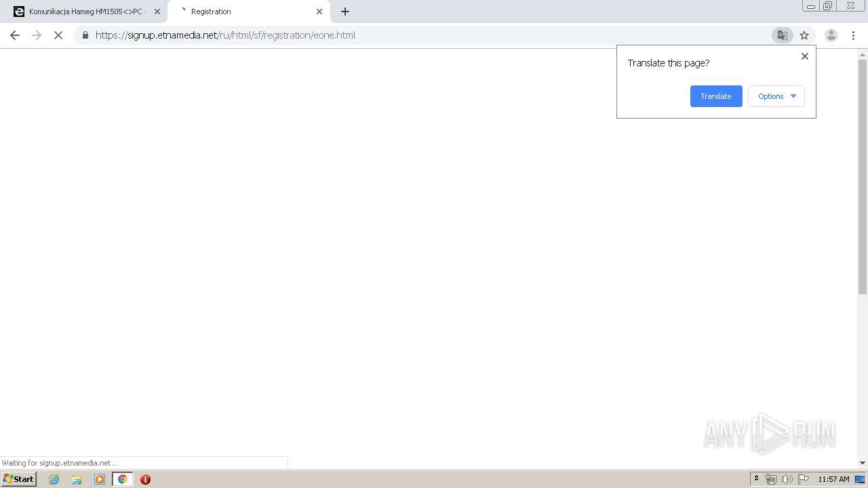
Task: Bookmark this page with the star
Action: click(804, 35)
